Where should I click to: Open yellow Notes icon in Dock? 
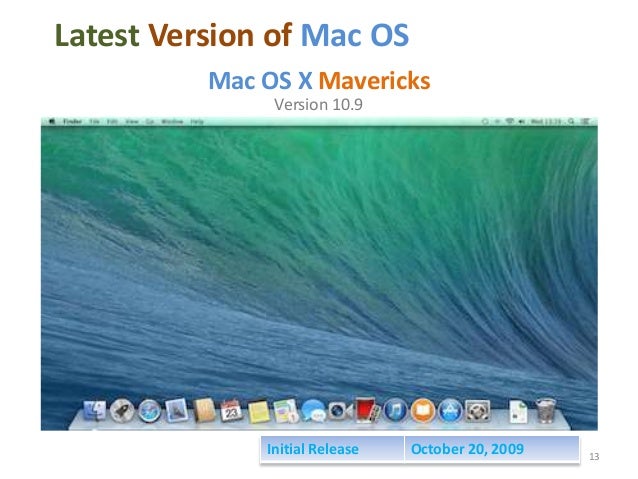[x=258, y=411]
